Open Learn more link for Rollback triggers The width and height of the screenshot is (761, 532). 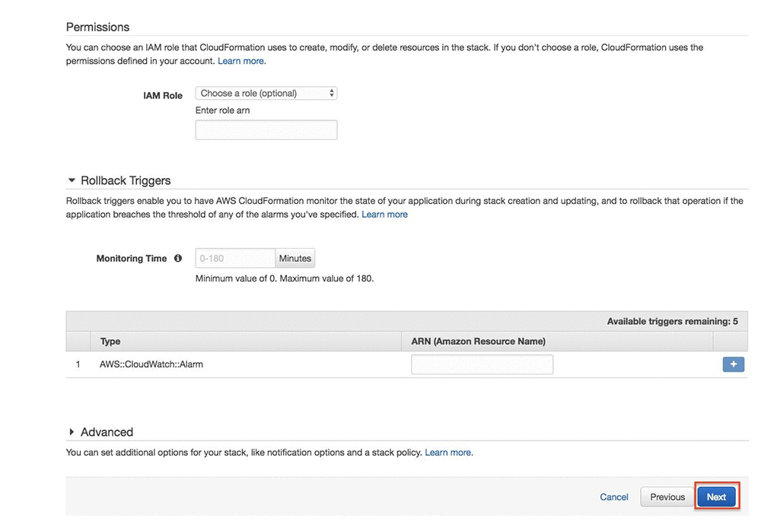384,215
